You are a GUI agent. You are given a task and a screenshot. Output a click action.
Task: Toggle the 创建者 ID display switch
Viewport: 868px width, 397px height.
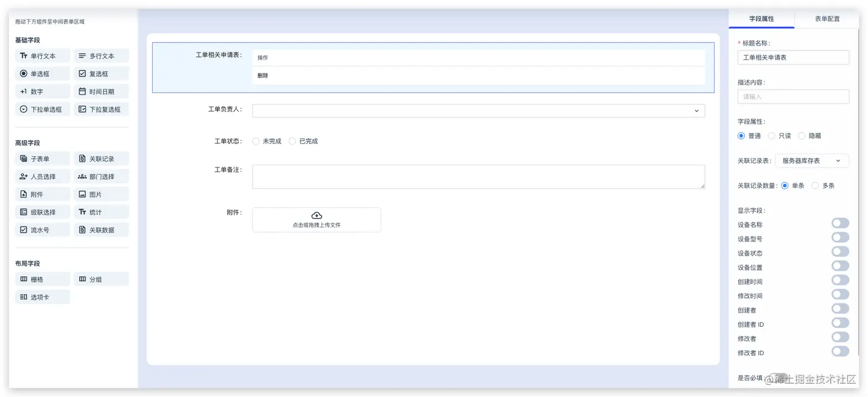pyautogui.click(x=840, y=323)
